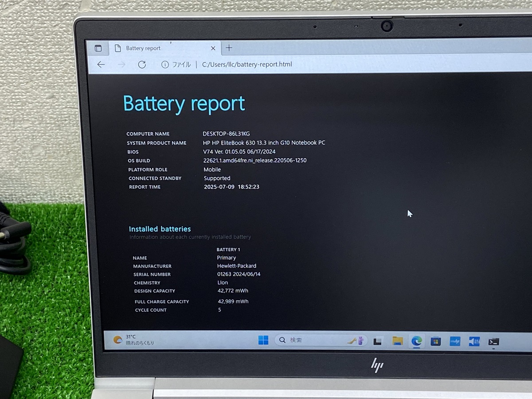Image resolution: width=532 pixels, height=399 pixels.
Task: Click the BATTERY 1 column header
Action: click(228, 250)
